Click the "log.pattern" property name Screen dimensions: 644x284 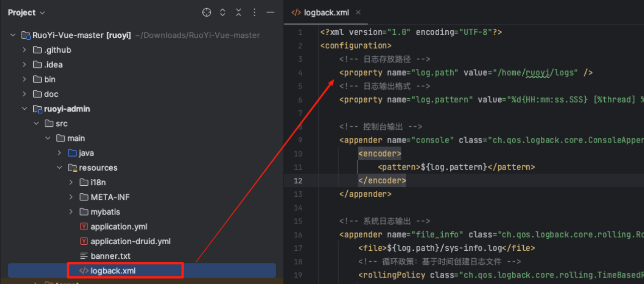click(442, 100)
